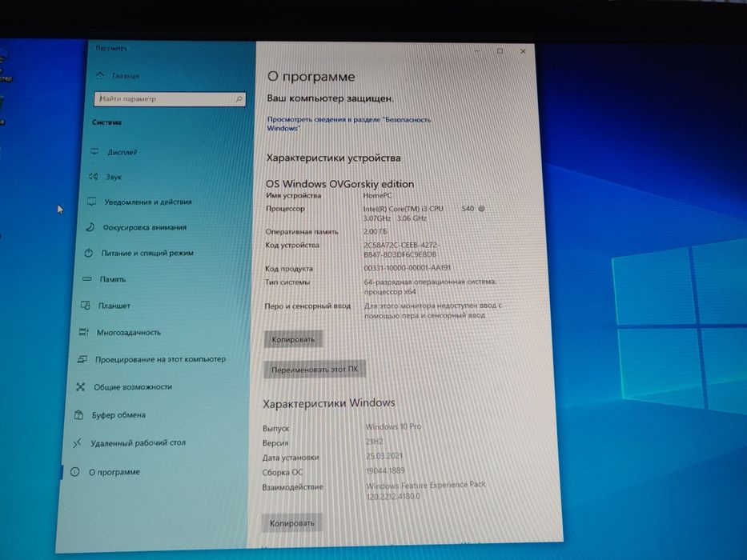Click Переименовать этот ПК button
This screenshot has height=560, width=747.
click(x=315, y=370)
